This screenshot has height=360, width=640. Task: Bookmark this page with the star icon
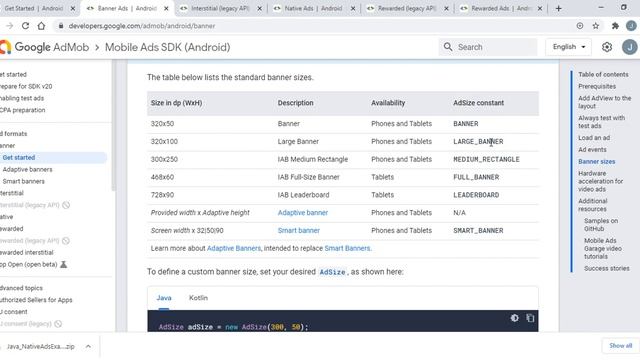(x=596, y=26)
